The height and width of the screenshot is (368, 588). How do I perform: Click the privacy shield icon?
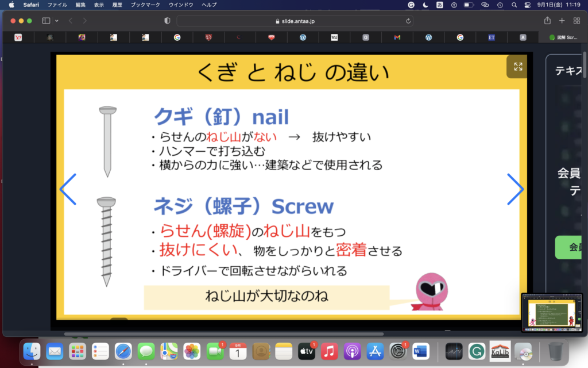(167, 21)
